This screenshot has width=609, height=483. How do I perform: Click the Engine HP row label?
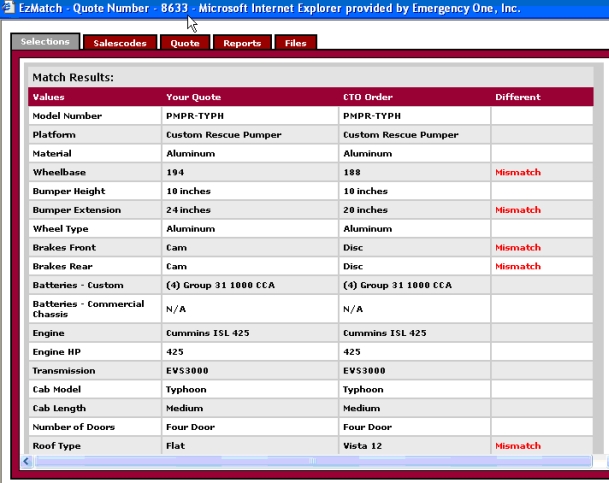click(57, 352)
